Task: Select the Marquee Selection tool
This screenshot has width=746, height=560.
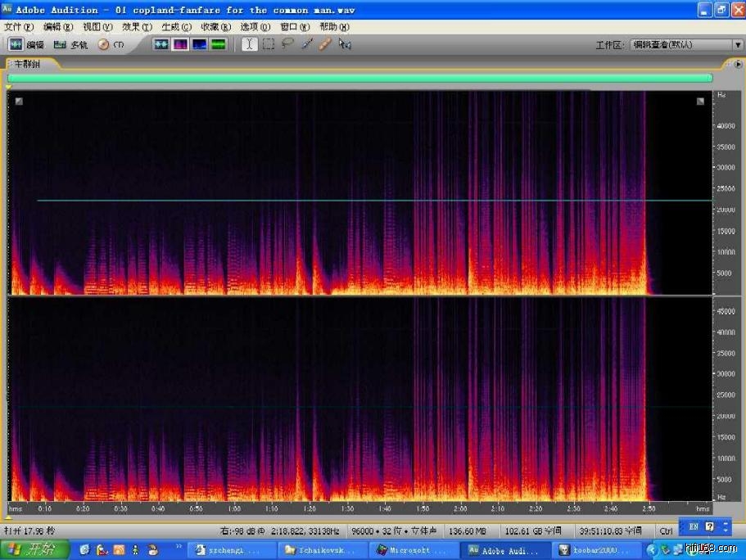Action: pos(268,44)
